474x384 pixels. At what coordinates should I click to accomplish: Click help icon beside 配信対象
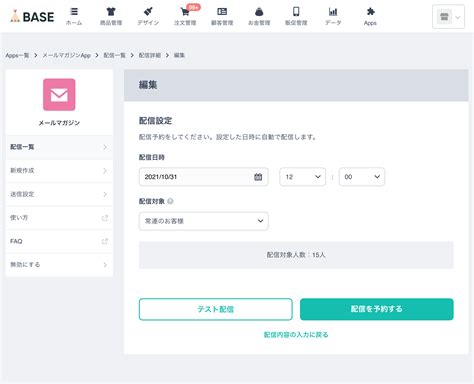[x=170, y=201]
